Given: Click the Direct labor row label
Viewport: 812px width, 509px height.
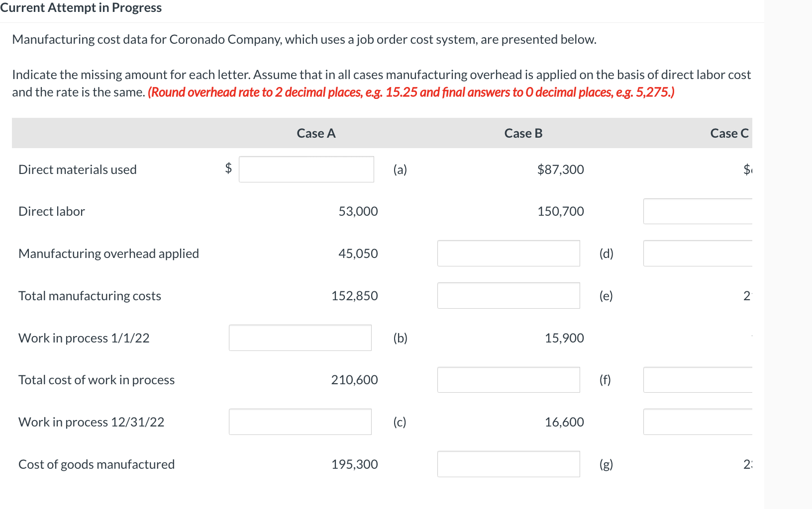Looking at the screenshot, I should click(x=51, y=211).
